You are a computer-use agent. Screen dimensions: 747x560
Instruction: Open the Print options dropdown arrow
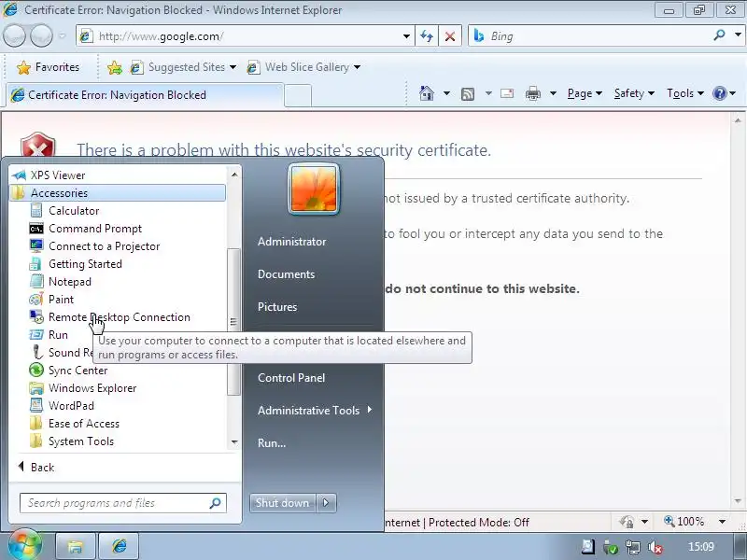[553, 93]
